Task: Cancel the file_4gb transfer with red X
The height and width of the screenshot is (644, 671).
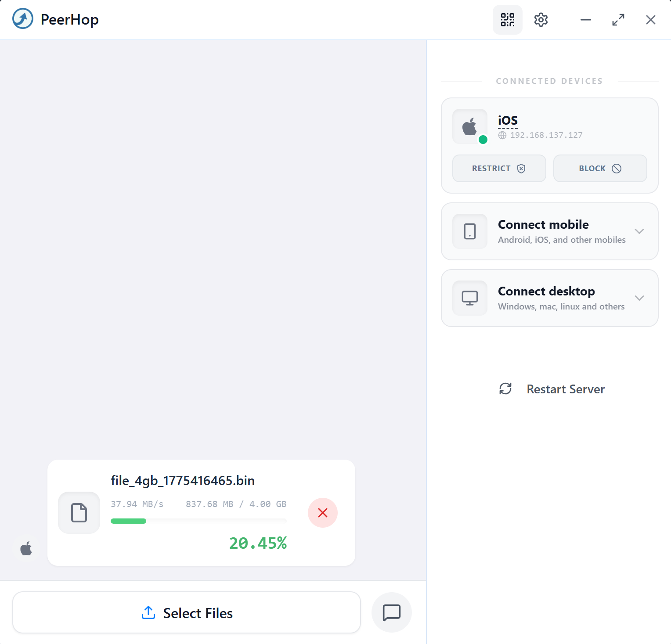Action: point(323,513)
